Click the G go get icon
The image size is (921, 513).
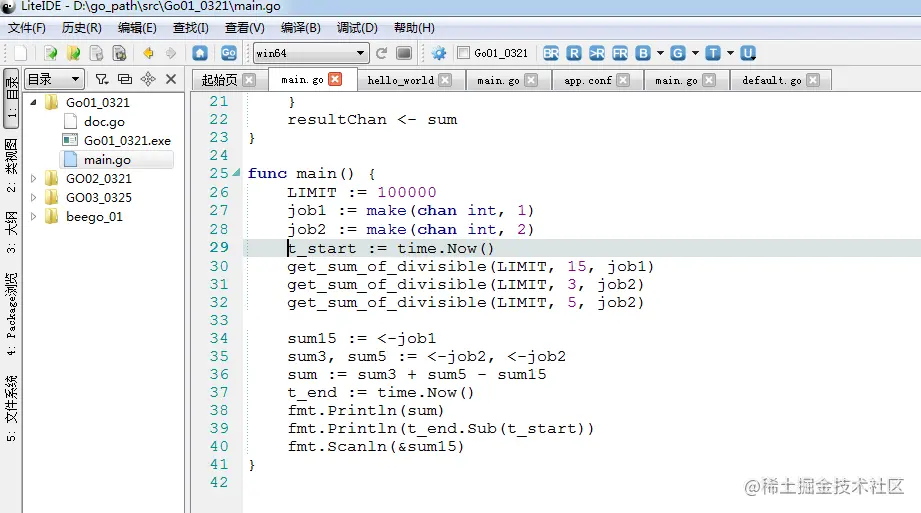pos(678,53)
